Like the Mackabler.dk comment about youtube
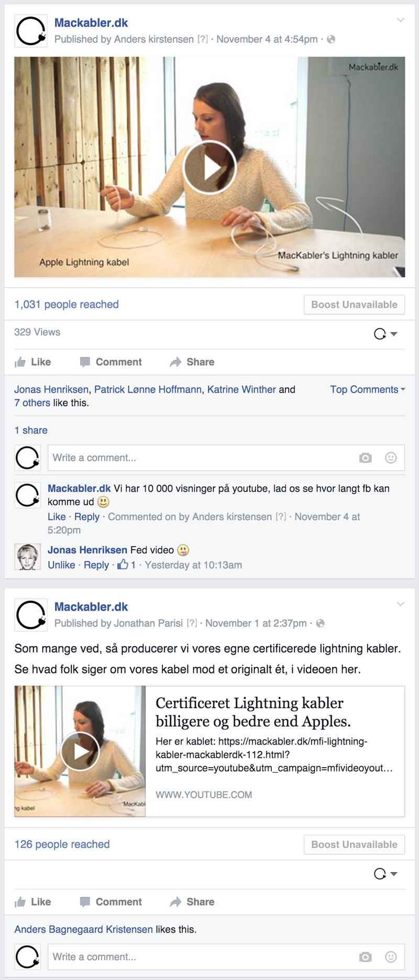 (x=57, y=517)
